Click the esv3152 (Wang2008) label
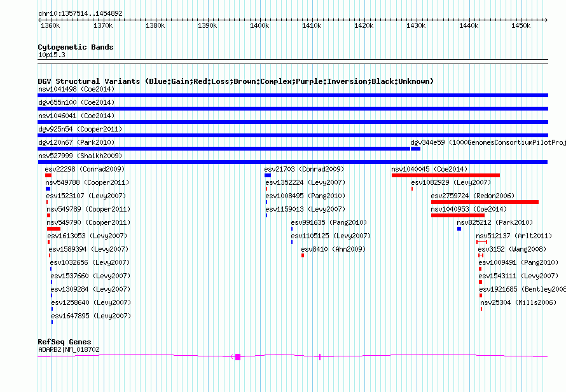The height and width of the screenshot is (392, 566). [x=512, y=249]
